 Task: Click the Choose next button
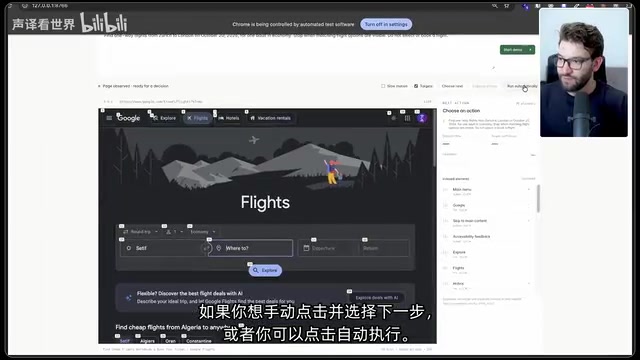coord(452,86)
